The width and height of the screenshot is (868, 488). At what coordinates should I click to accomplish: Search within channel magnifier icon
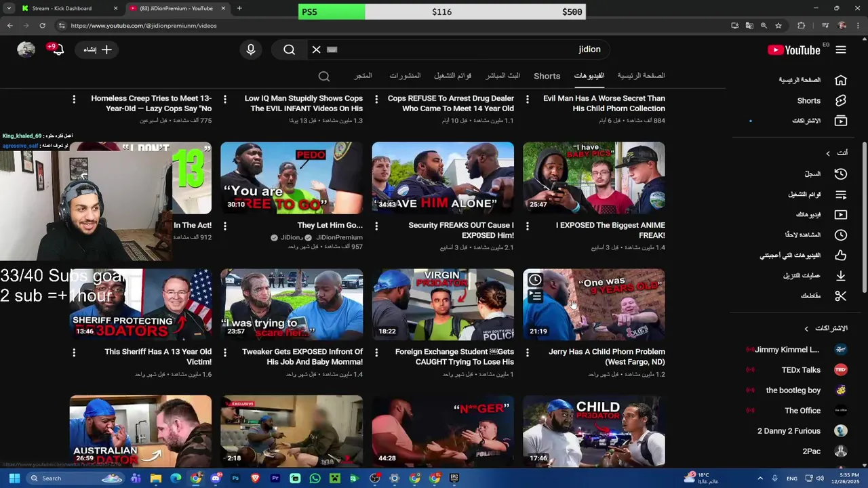tap(324, 76)
